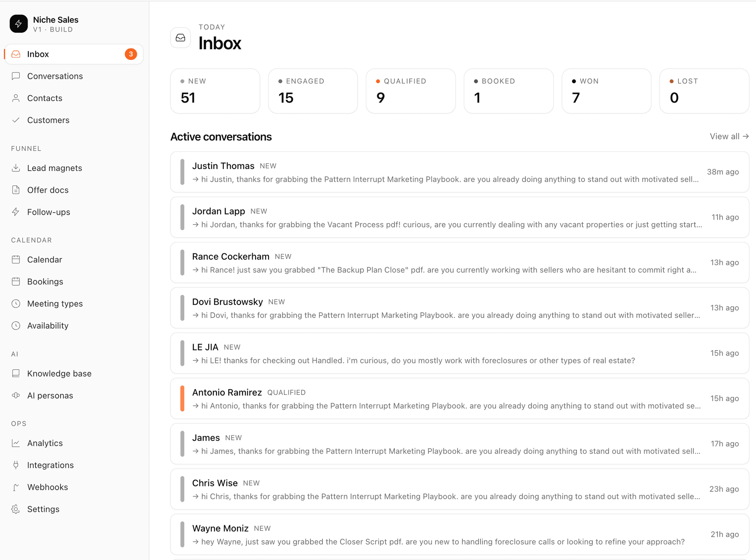Open the QUALIFIED stage card showing 9
The height and width of the screenshot is (560, 756).
tap(411, 91)
